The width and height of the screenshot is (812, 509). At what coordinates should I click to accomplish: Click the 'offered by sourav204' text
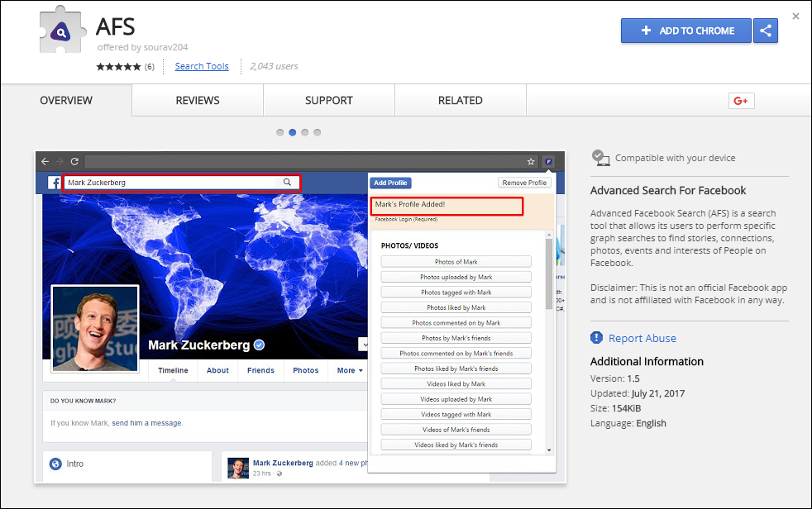142,47
